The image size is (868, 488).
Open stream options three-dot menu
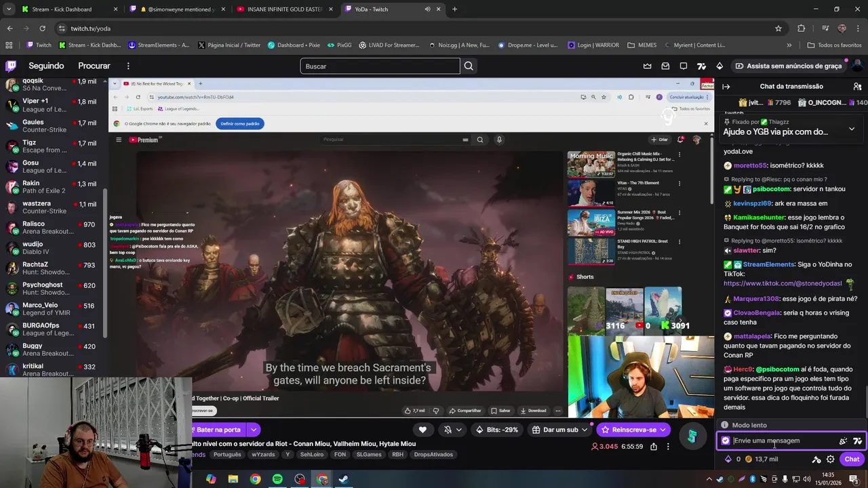pyautogui.click(x=668, y=447)
